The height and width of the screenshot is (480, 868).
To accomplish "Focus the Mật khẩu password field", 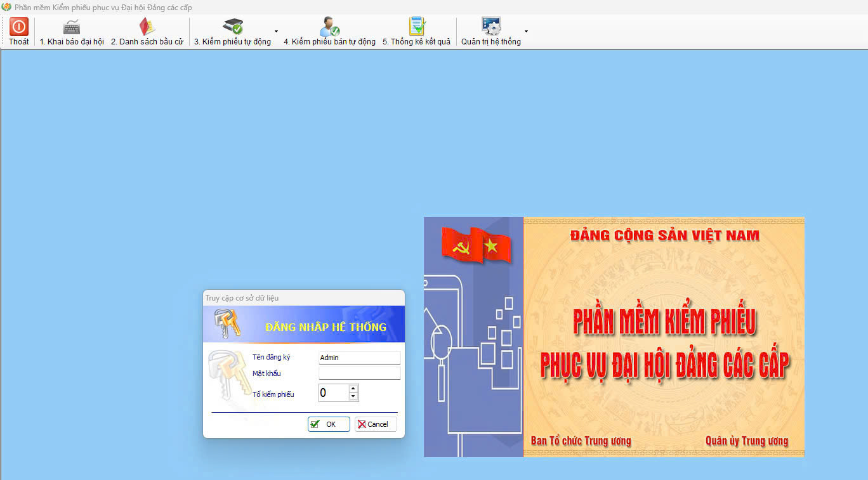I will (359, 373).
